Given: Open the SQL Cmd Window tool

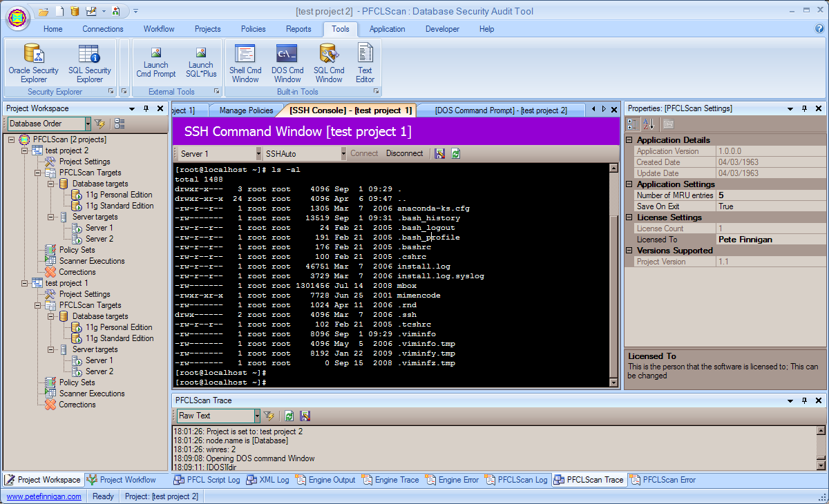Looking at the screenshot, I should [x=328, y=64].
